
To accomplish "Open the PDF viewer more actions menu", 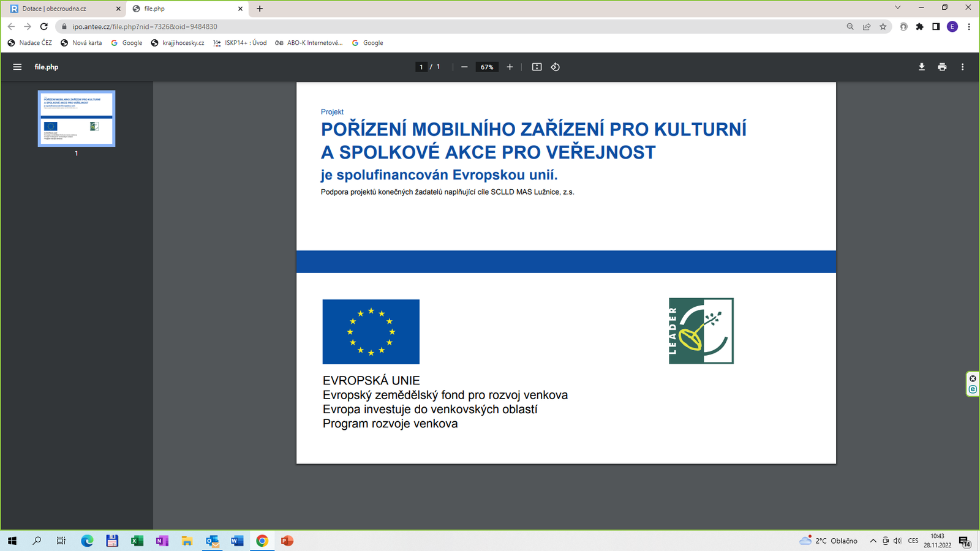I will [x=962, y=67].
